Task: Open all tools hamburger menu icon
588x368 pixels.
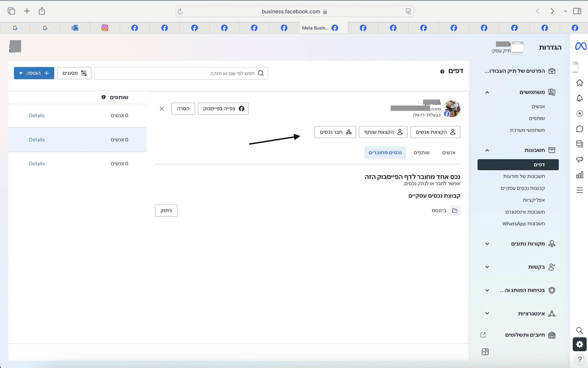Action: pyautogui.click(x=580, y=190)
